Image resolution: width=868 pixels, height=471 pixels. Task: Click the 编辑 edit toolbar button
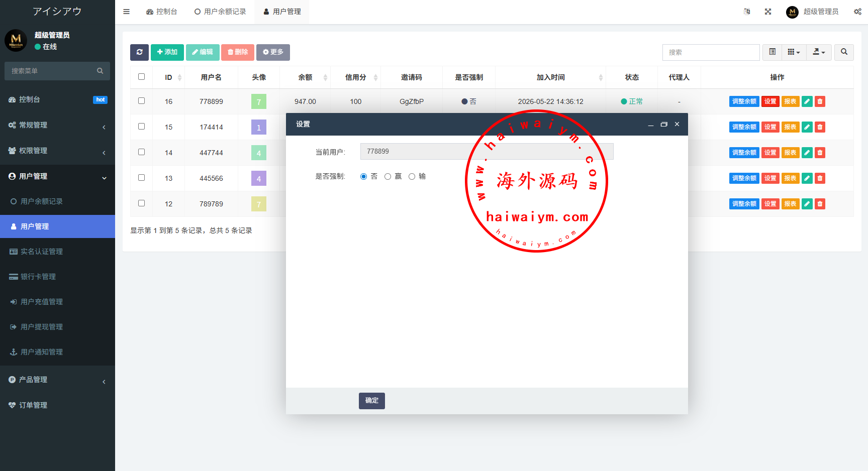203,52
